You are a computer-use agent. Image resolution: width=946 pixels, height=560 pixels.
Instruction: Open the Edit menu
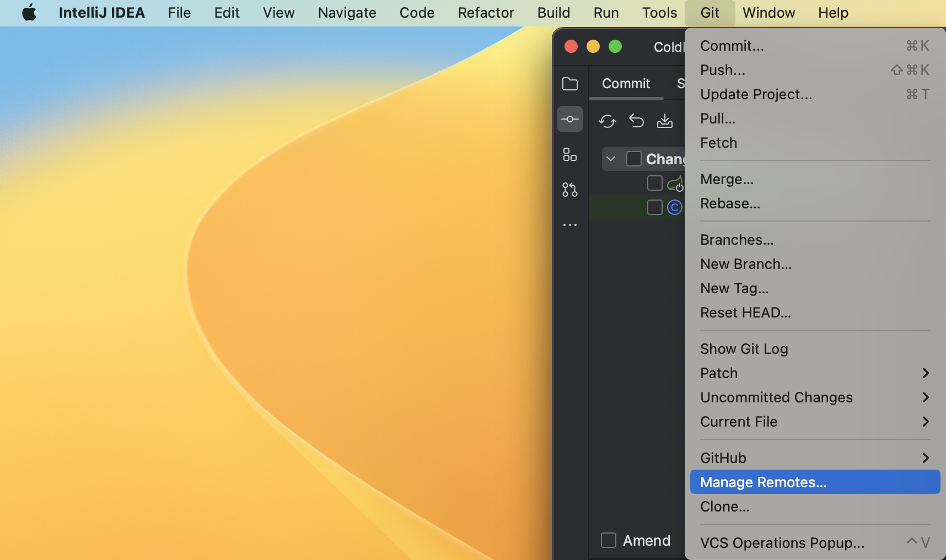(227, 13)
